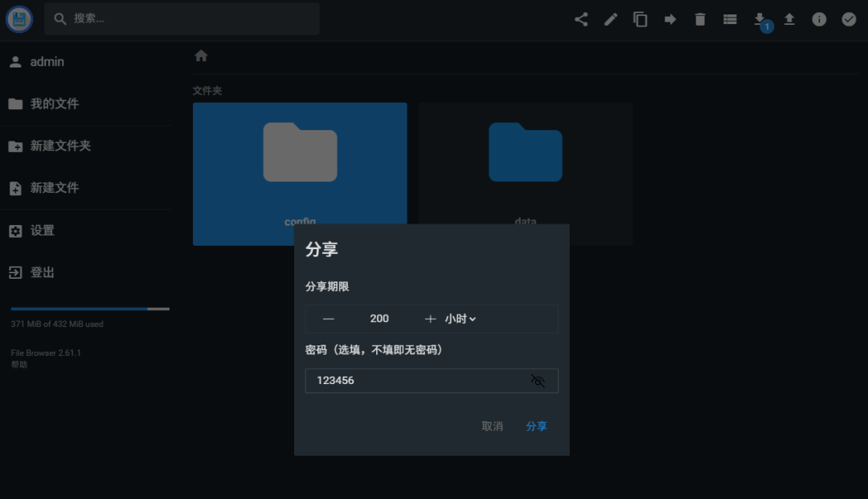Click the download icon with badge 1

[x=759, y=18]
